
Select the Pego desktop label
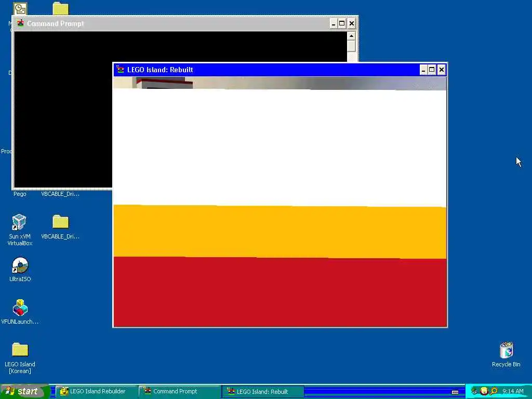coord(20,194)
